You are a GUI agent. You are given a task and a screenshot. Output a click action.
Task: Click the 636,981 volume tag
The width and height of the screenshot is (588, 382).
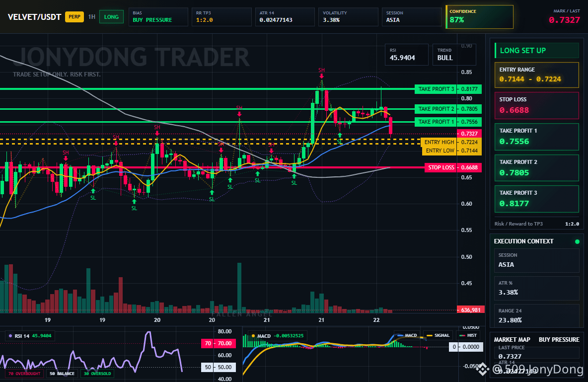[x=471, y=310]
